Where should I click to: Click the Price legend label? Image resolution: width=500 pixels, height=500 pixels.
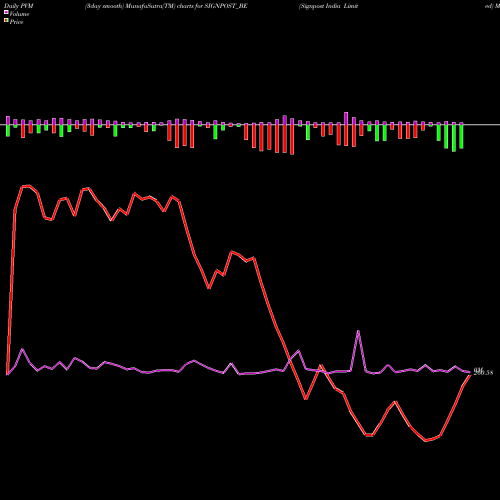click(16, 22)
